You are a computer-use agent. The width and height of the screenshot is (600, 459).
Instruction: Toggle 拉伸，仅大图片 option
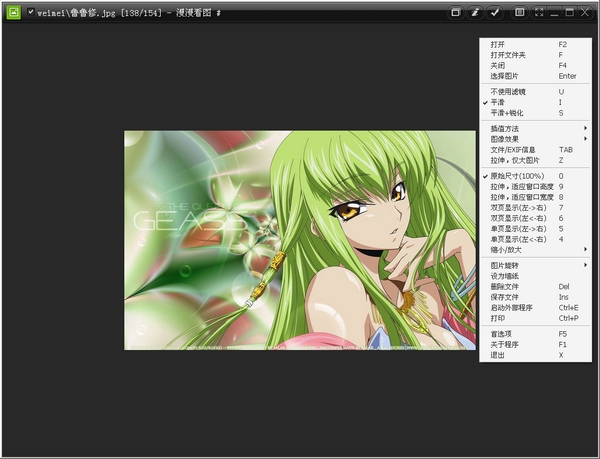535,160
